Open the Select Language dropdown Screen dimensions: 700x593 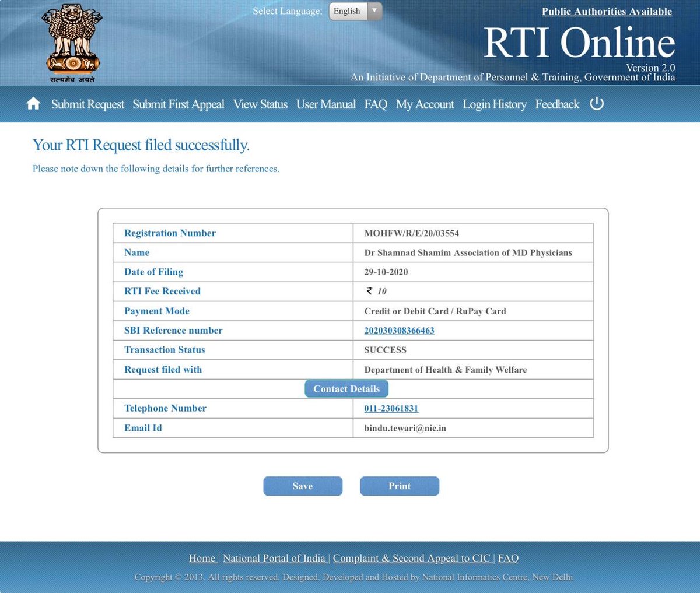355,11
